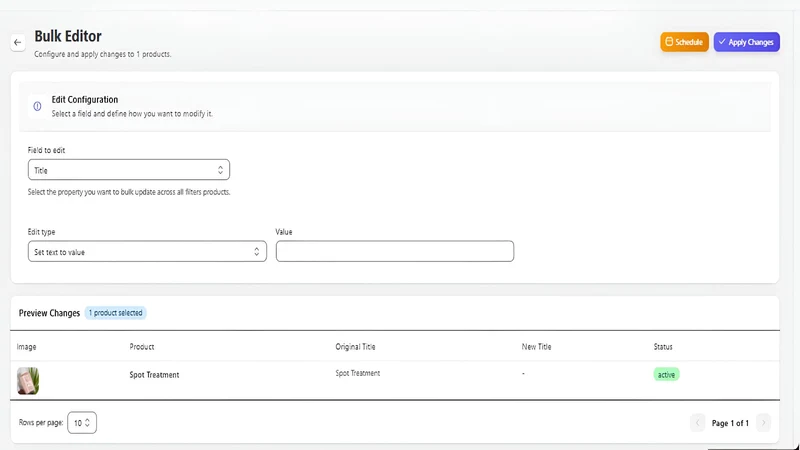The width and height of the screenshot is (800, 450).
Task: Click Spot Treatment in Product column
Action: pyautogui.click(x=154, y=374)
